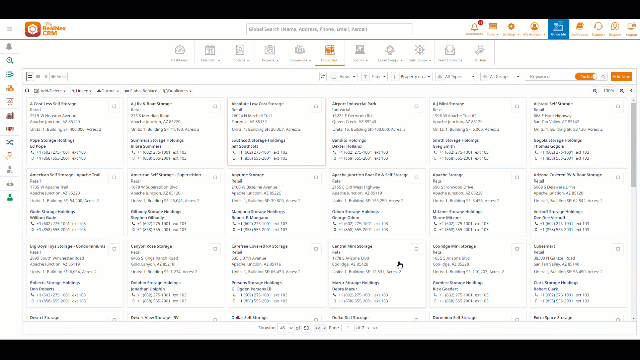Screen dimensions: 640x360
Task: Select the Central Mini Storage card checkbox
Action: tap(416, 249)
